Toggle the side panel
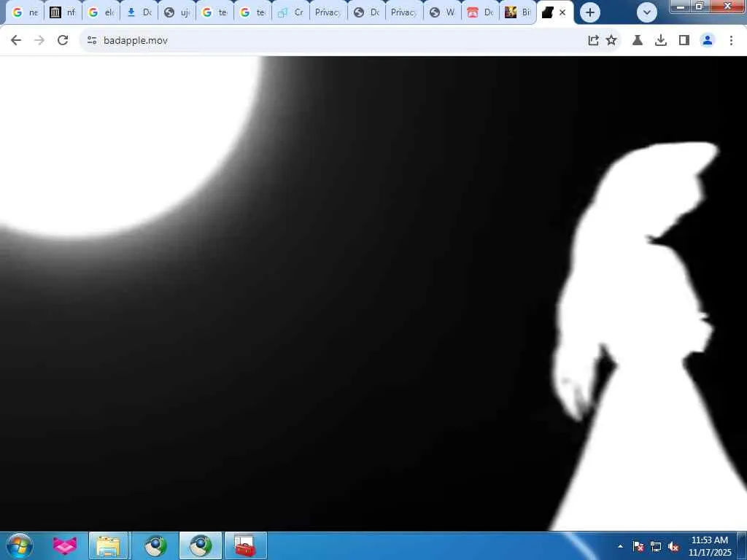This screenshot has width=747, height=560. coord(684,41)
